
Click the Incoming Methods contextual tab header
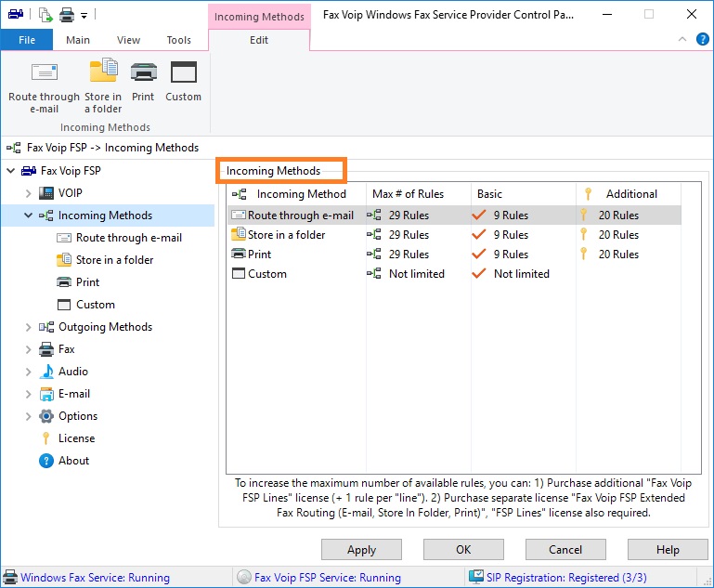(259, 17)
